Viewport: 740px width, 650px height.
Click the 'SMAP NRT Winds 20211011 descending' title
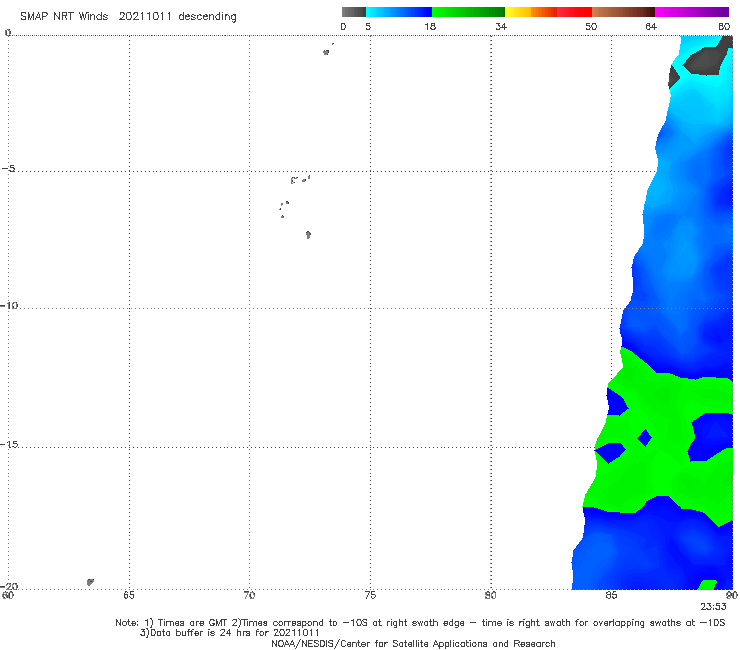[x=128, y=16]
